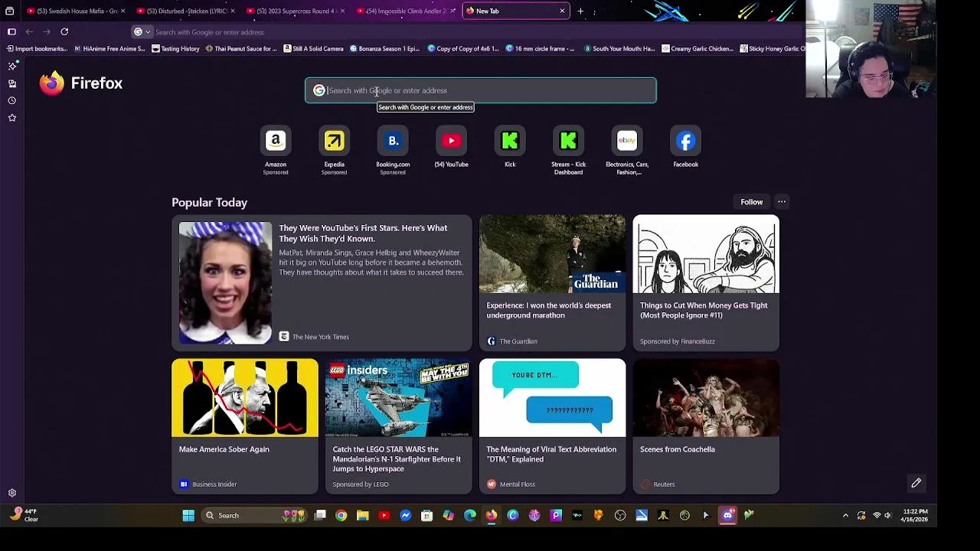Open synced tabs icon in the sidebar
This screenshot has width=980, height=551.
(x=12, y=83)
